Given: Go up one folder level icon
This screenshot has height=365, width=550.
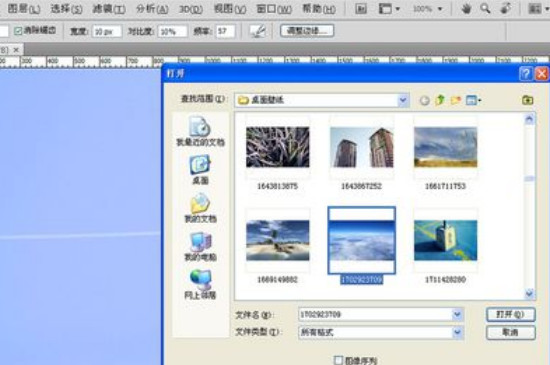Looking at the screenshot, I should [440, 101].
